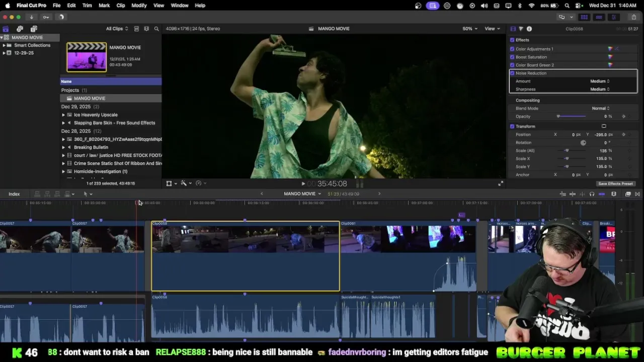Open the Mark menu

[104, 6]
